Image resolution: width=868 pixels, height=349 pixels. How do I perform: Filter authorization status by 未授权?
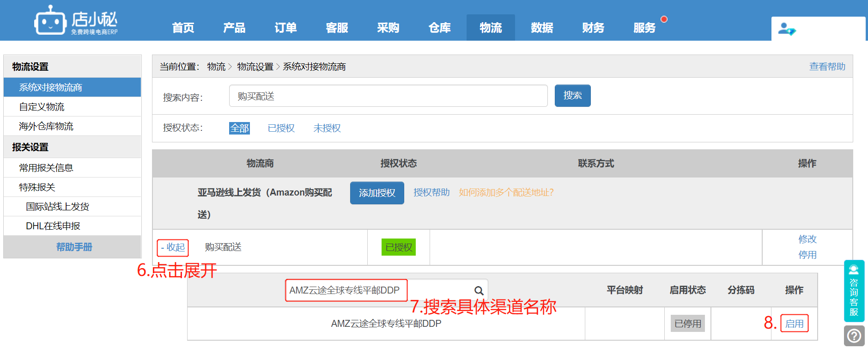[x=327, y=128]
